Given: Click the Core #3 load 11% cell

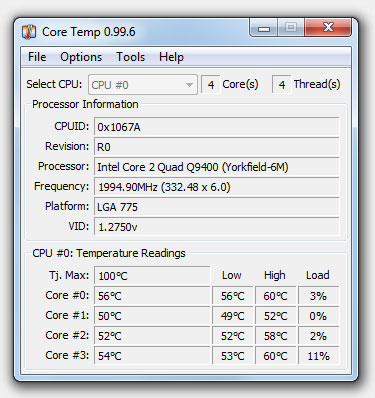Looking at the screenshot, I should click(318, 356).
